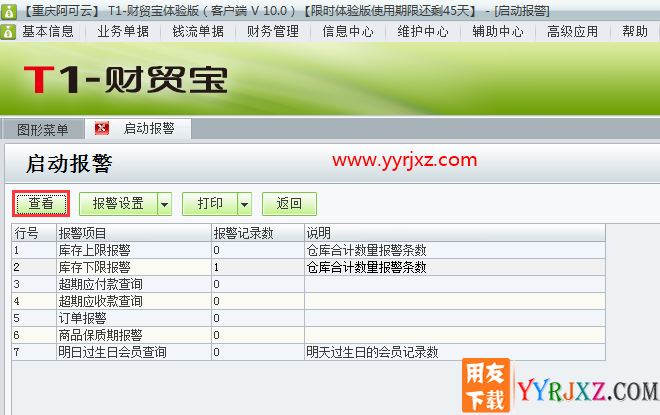Click the 打印 button

pos(210,204)
